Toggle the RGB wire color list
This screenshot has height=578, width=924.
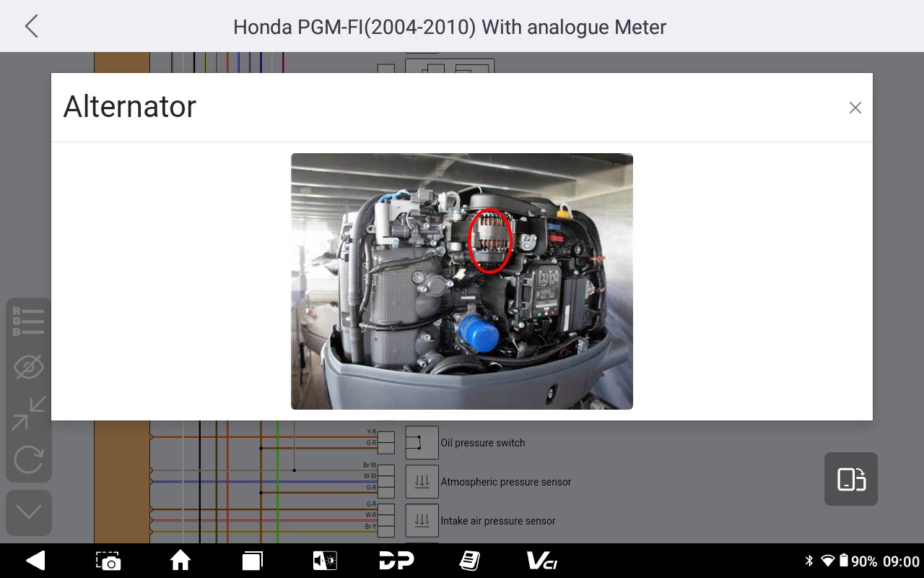(x=29, y=322)
